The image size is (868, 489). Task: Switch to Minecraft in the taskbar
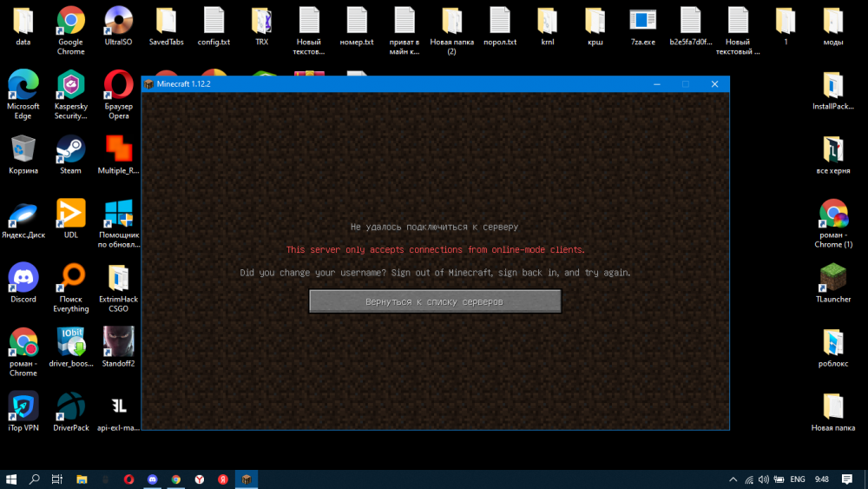(247, 479)
